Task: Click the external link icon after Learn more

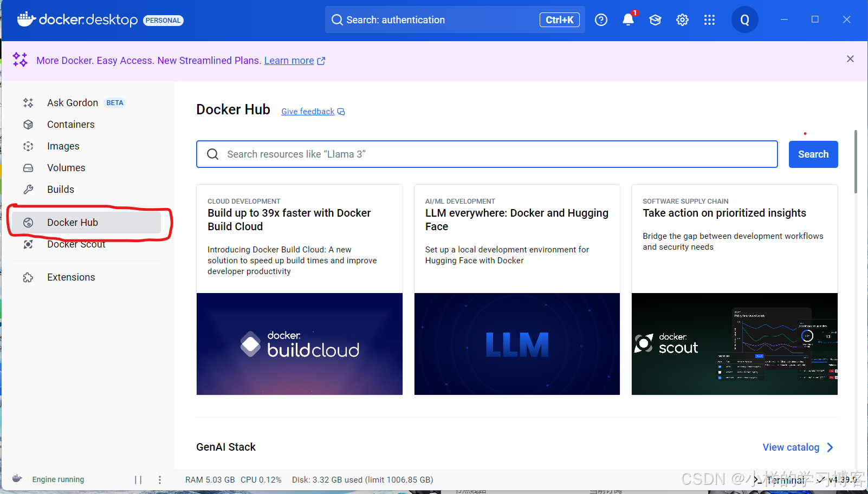Action: tap(321, 61)
